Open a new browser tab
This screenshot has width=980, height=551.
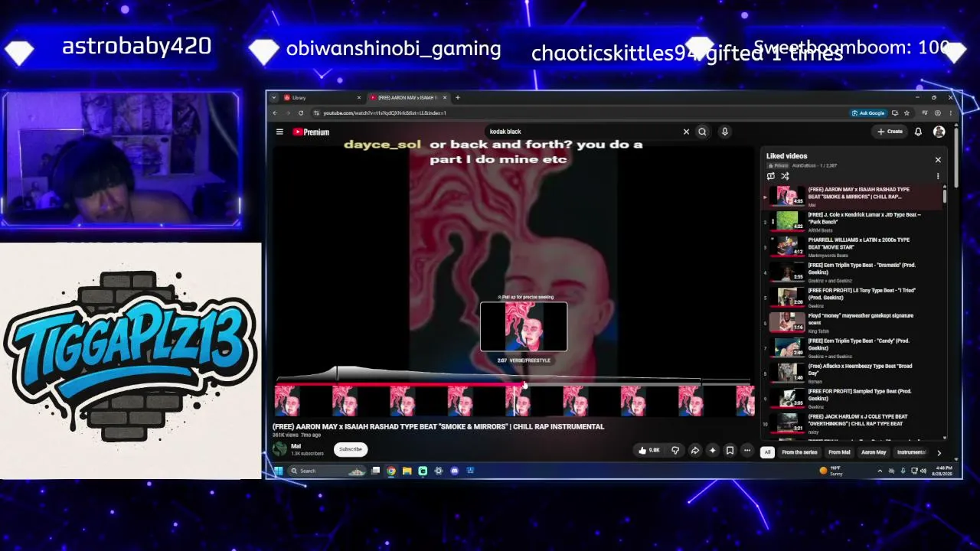click(x=458, y=97)
